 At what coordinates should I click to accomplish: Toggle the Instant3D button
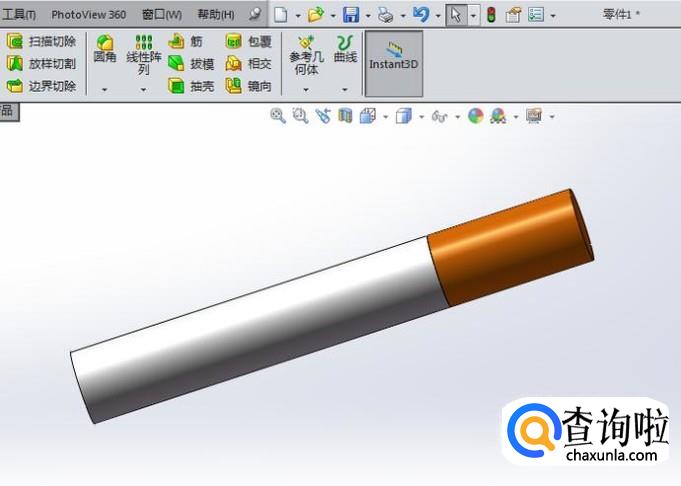pos(394,63)
